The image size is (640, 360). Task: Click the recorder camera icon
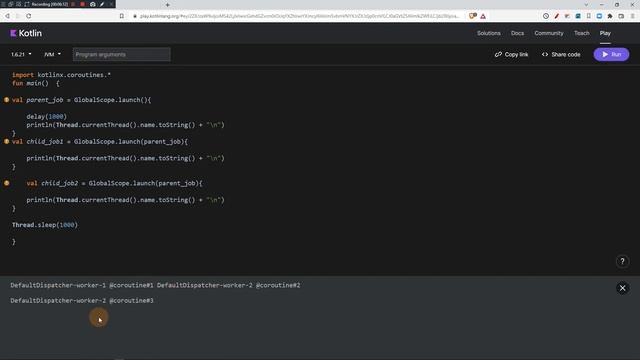pos(93,4)
